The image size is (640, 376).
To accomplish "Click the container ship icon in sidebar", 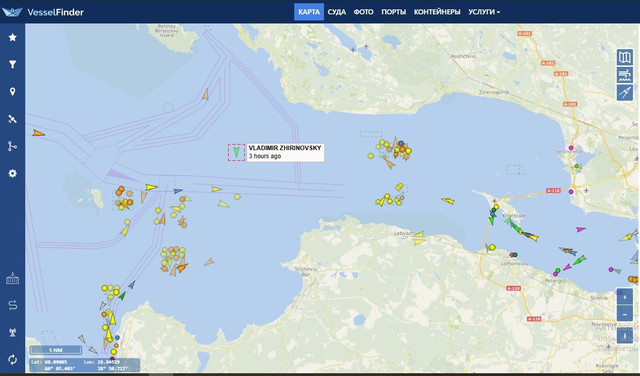I will tap(13, 279).
